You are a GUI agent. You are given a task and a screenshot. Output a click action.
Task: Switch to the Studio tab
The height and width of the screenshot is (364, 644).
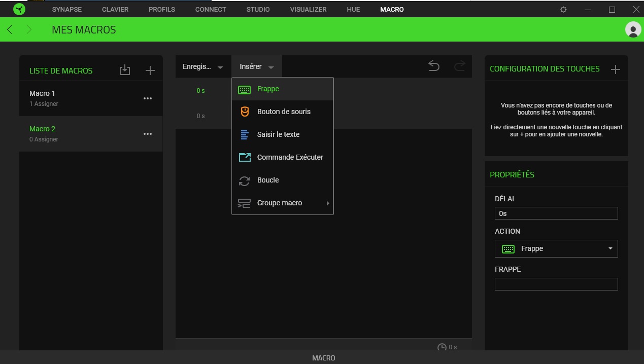click(x=258, y=10)
